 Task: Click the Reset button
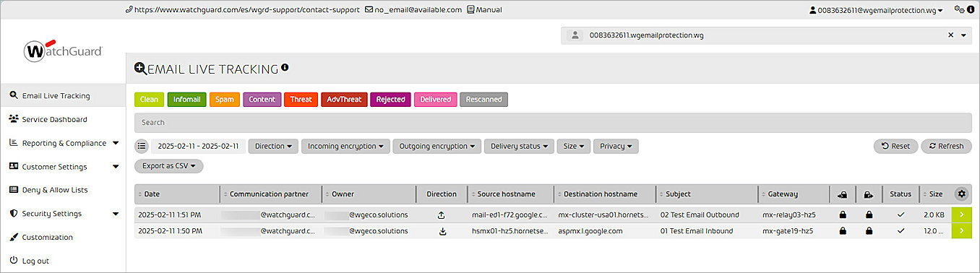tap(895, 146)
